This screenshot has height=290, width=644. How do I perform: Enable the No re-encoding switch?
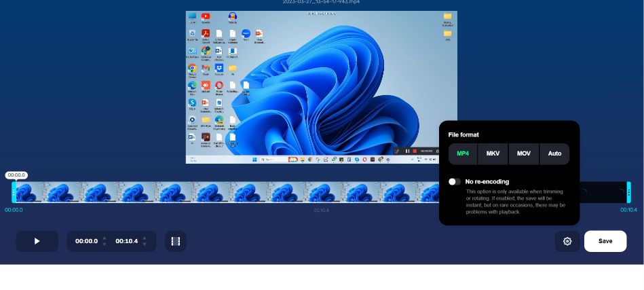click(455, 181)
